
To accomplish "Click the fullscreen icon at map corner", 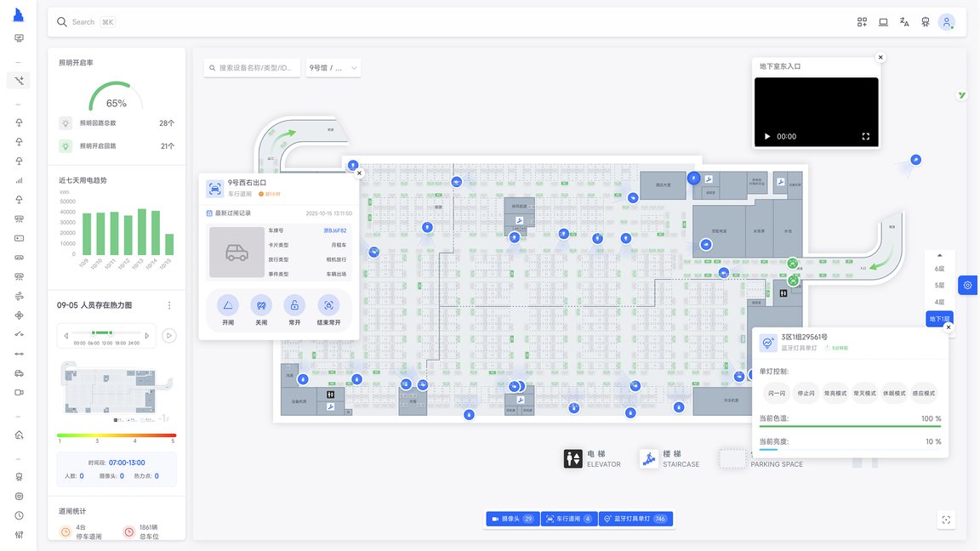I will pyautogui.click(x=946, y=520).
